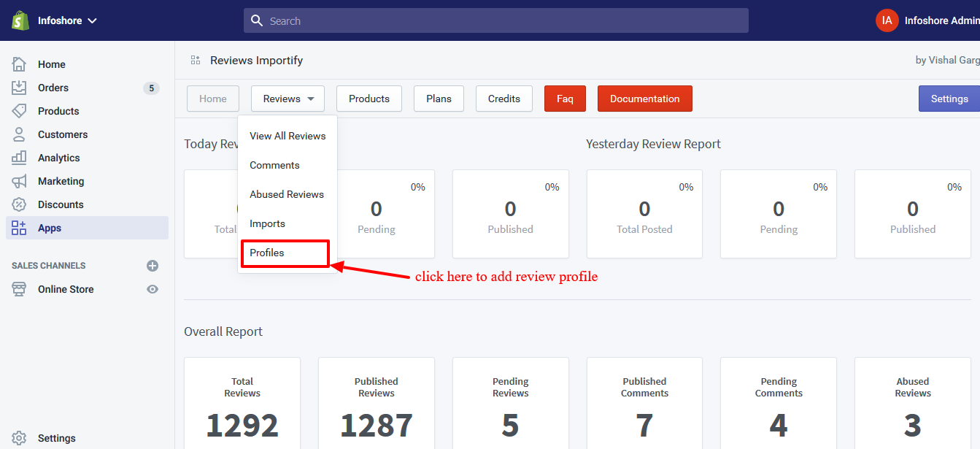This screenshot has height=449, width=980.
Task: Choose Comments in the Reviews menu
Action: [x=288, y=165]
